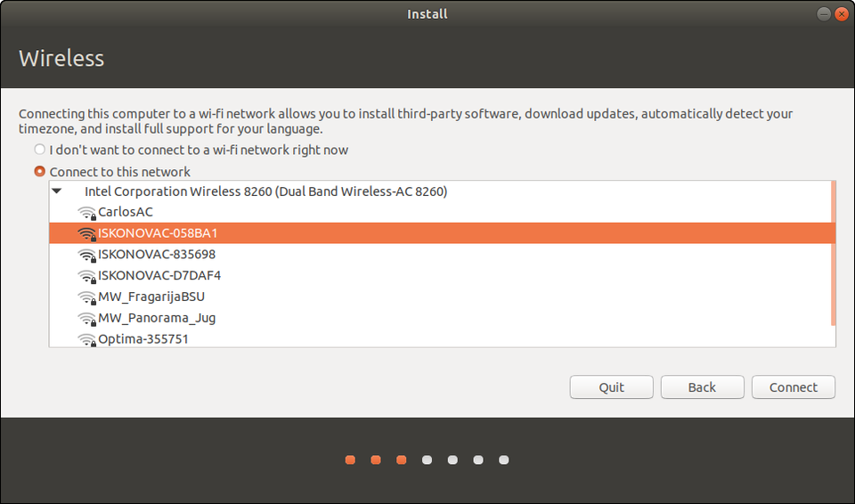Click the signal icon beside ISKONOVAC-D7DAF4
Viewport: 855px width, 504px height.
click(x=86, y=276)
